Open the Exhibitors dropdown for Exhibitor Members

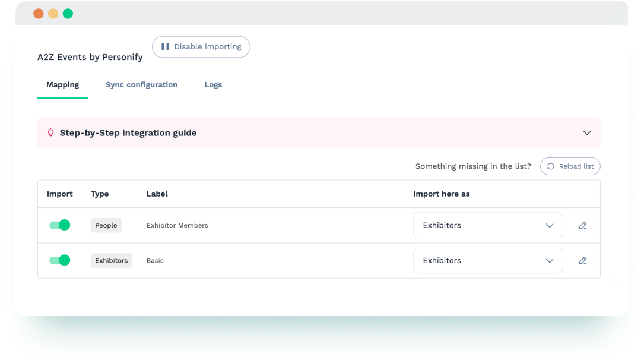point(488,225)
